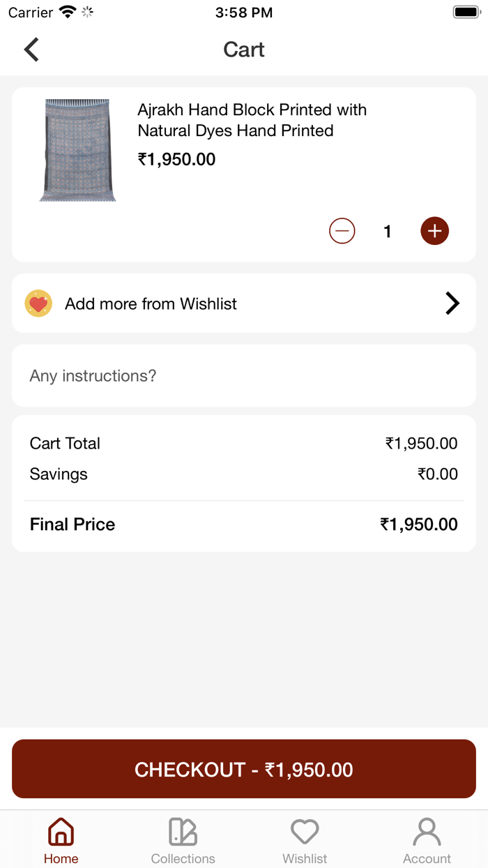Tap the Wi-Fi icon in status bar
Viewport: 488px width, 868px height.
[x=68, y=13]
